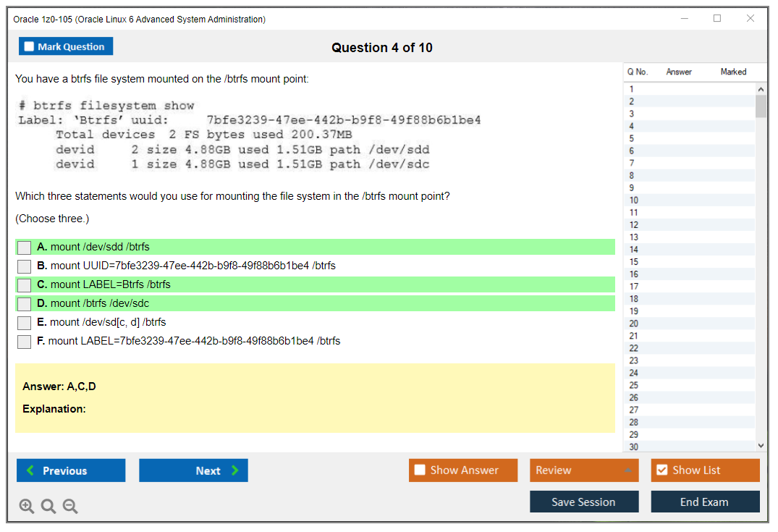Screen dimensions: 778x532
Task: Toggle the Mark Question checkbox
Action: click(x=28, y=46)
